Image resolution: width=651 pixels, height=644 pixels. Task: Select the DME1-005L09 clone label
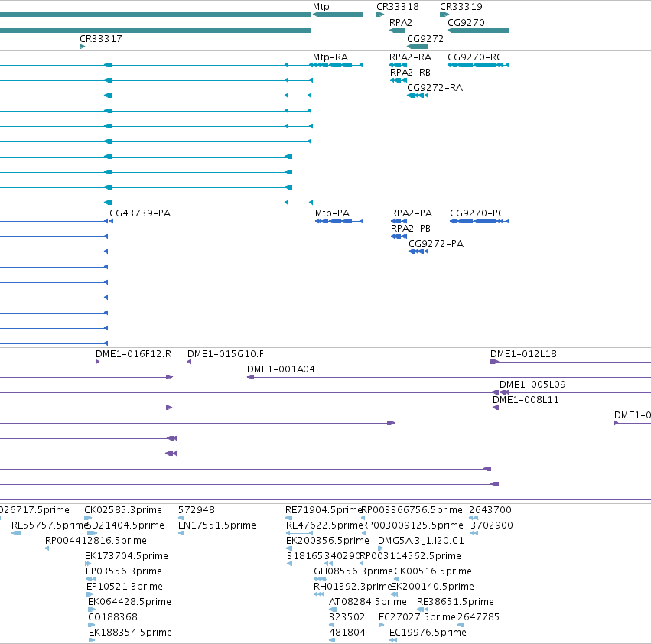click(x=532, y=385)
